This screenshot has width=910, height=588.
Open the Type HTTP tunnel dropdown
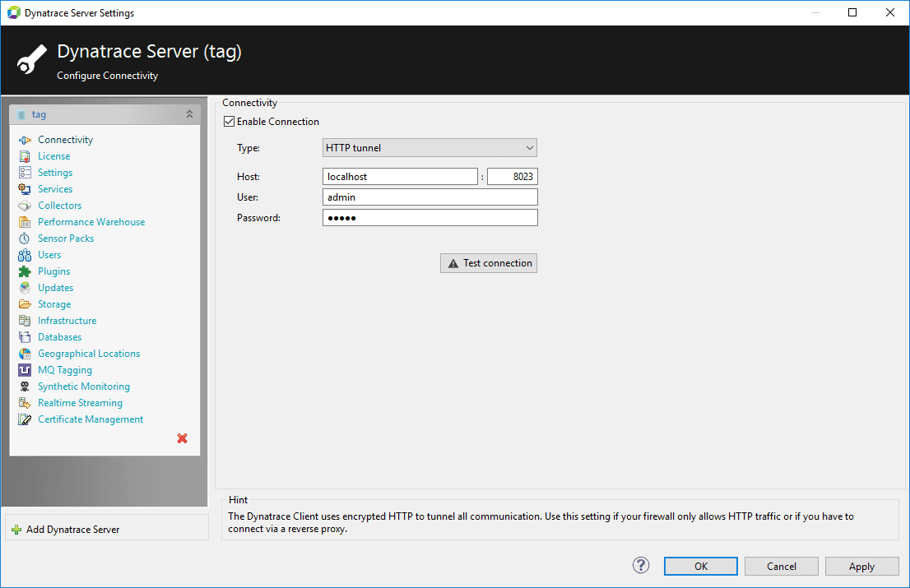click(x=429, y=148)
